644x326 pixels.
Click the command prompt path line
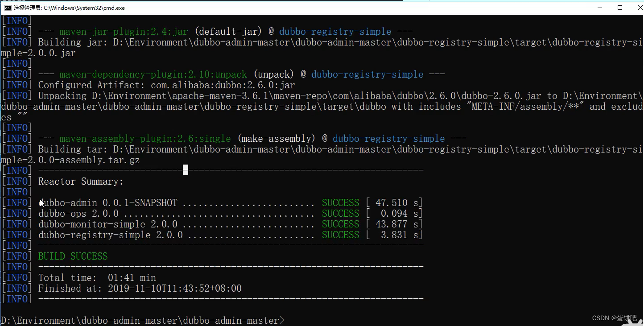point(143,321)
